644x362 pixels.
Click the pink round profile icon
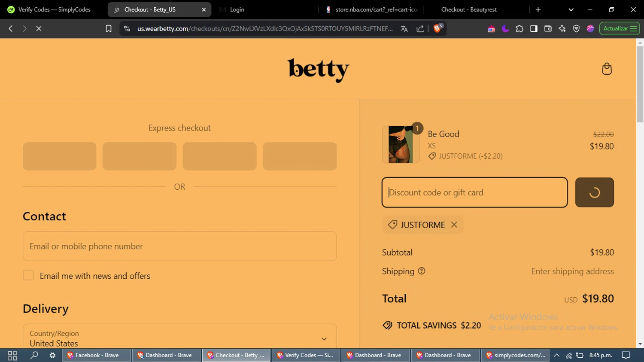590,28
